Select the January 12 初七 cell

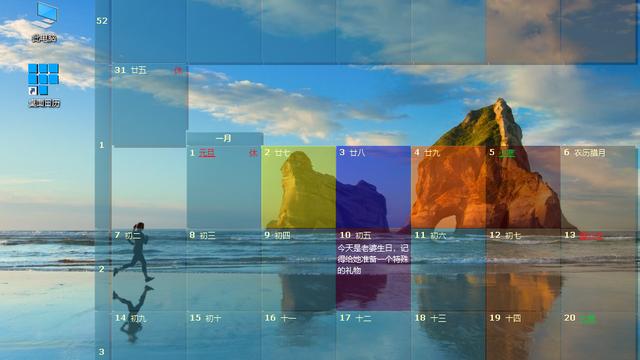click(x=523, y=270)
